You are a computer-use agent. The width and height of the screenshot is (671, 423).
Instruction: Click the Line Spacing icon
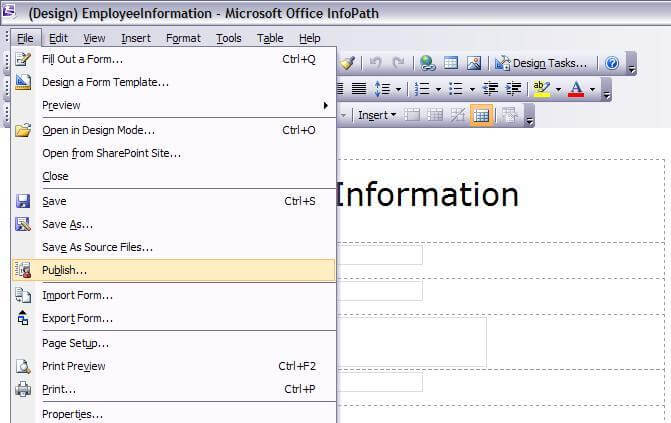pos(383,89)
